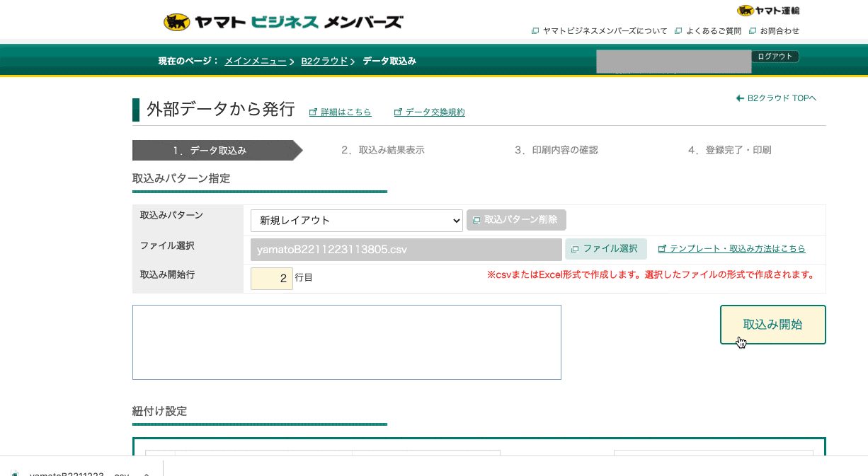Click the ログアウト button
This screenshot has height=476, width=868.
coord(775,56)
